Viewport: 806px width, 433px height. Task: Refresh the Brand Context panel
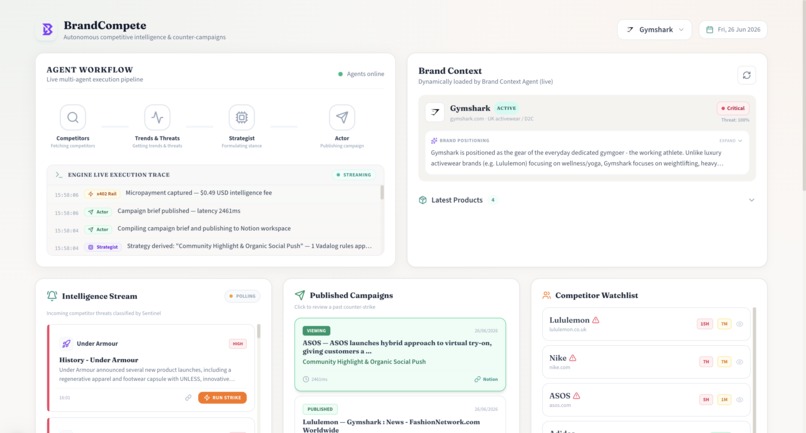click(x=746, y=75)
